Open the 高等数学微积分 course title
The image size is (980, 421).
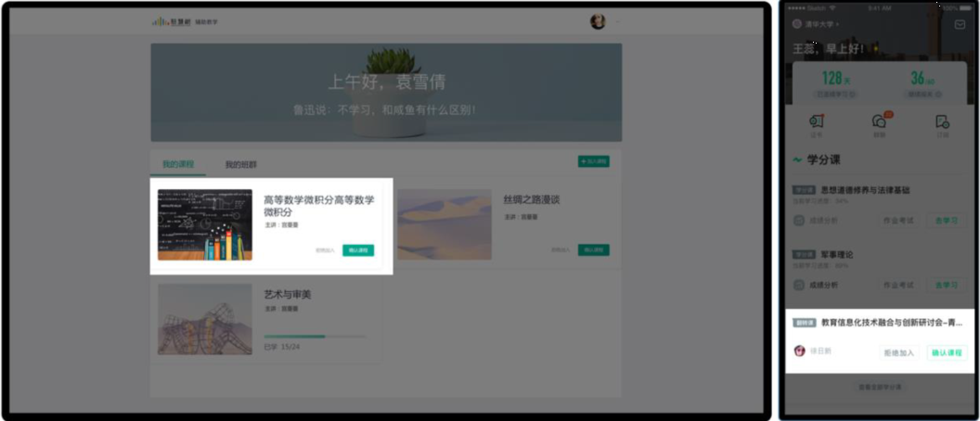pos(318,206)
